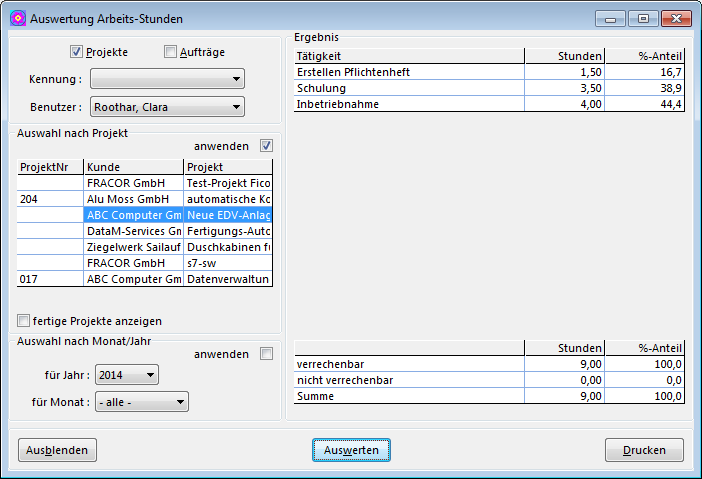This screenshot has width=702, height=479.
Task: Click the Ausblenden button
Action: click(57, 450)
